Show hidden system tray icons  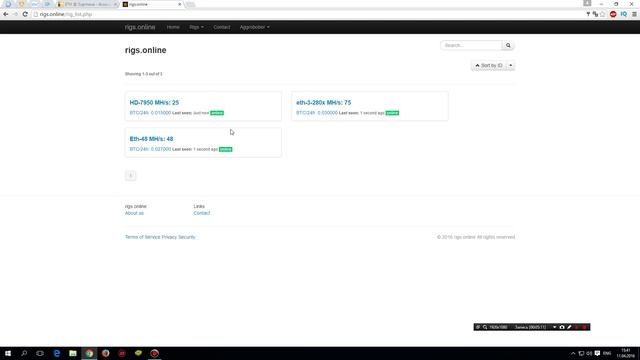coord(573,353)
